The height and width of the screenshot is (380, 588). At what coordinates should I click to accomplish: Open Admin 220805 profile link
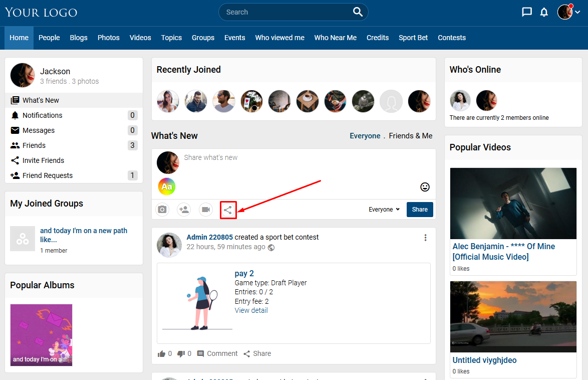pos(210,237)
